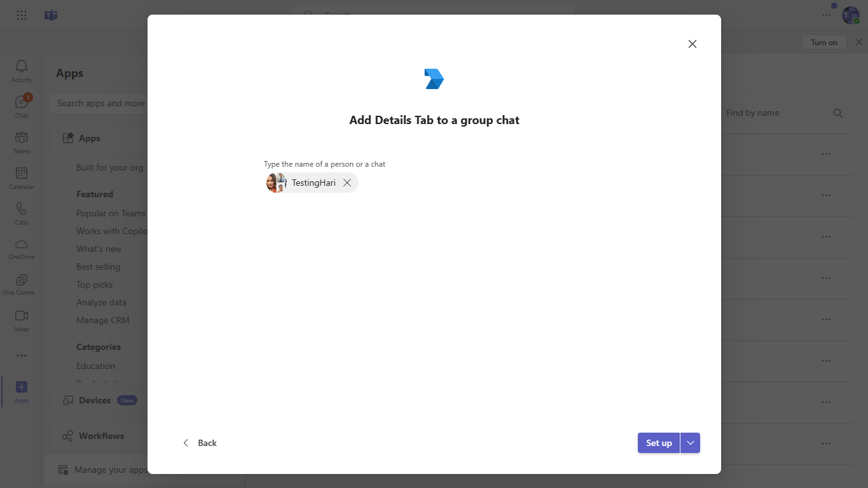
Task: Click the Turn on button
Action: point(824,42)
